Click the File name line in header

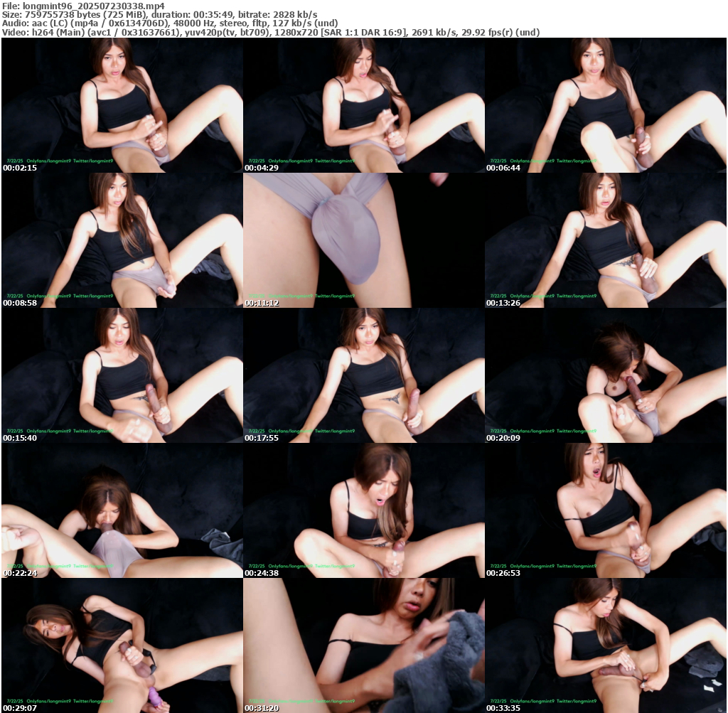(83, 5)
